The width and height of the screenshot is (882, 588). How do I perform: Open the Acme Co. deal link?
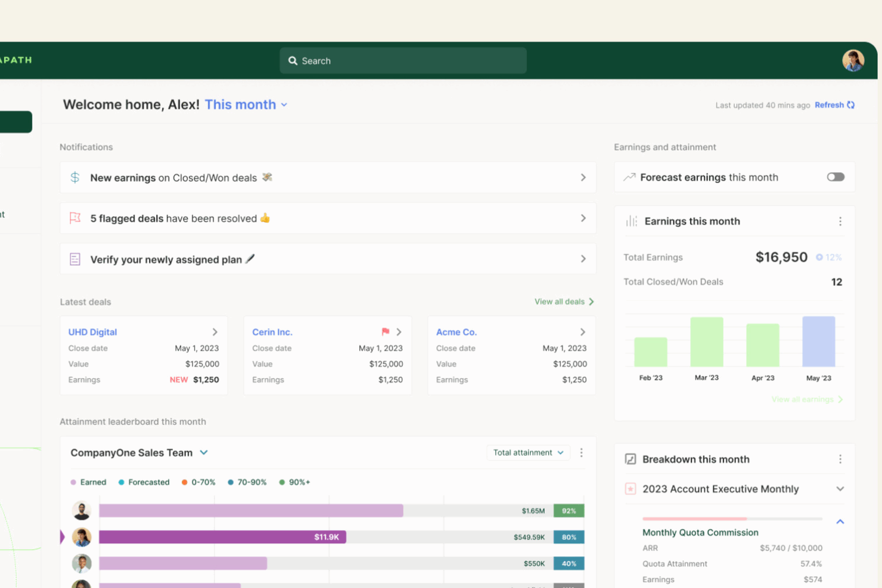[x=456, y=332]
